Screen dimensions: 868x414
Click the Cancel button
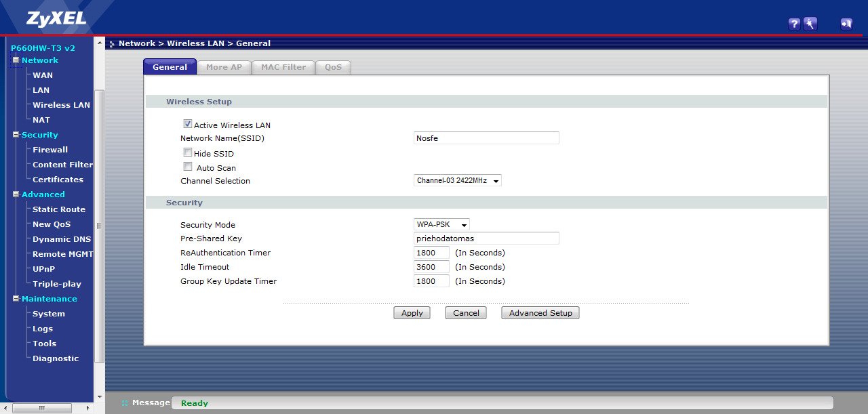coord(466,313)
